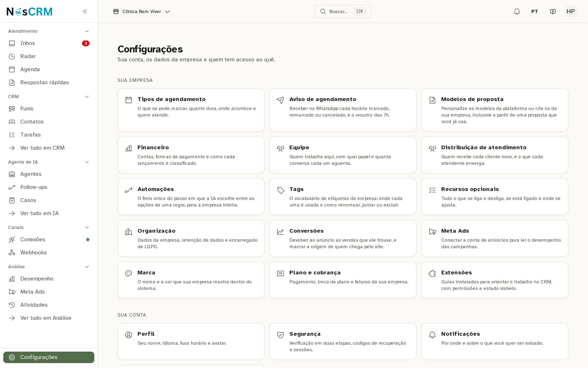Open the Financeiro settings card
This screenshot has width=588, height=368.
tap(191, 155)
